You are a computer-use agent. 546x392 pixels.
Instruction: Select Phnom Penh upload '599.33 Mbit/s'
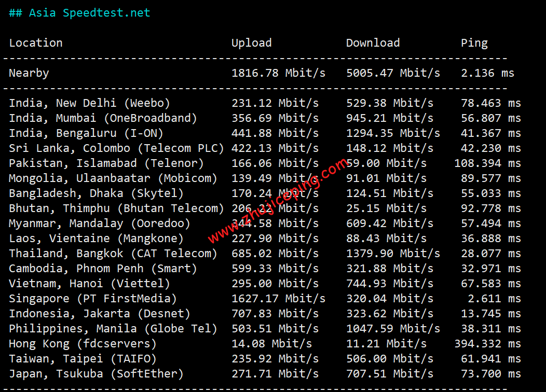[x=275, y=269]
